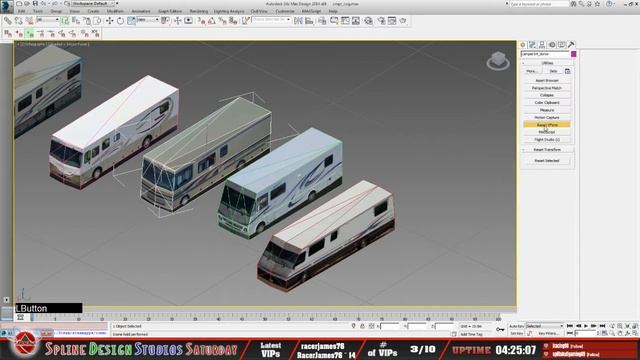Open the Rendering menu

click(199, 11)
